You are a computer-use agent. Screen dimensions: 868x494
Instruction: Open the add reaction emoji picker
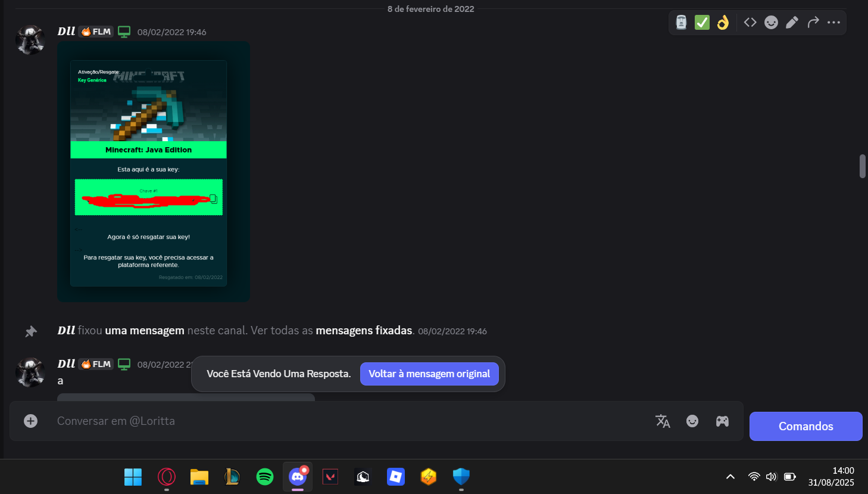771,23
